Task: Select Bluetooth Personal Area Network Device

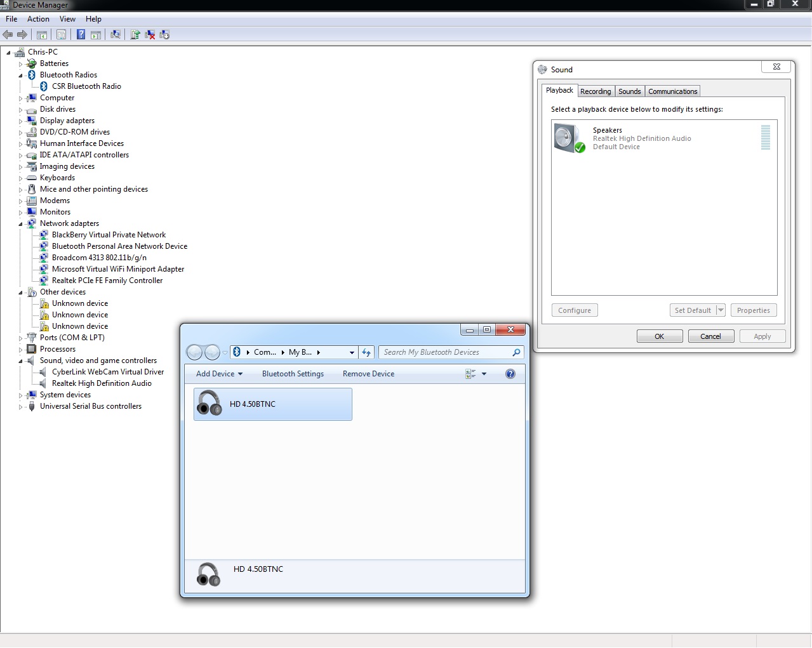Action: pyautogui.click(x=119, y=246)
